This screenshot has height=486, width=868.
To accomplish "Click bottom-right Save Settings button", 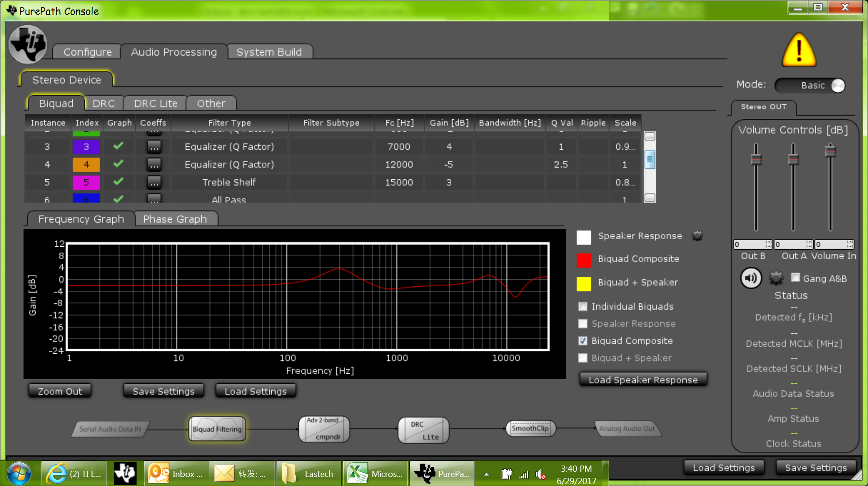I will (816, 468).
